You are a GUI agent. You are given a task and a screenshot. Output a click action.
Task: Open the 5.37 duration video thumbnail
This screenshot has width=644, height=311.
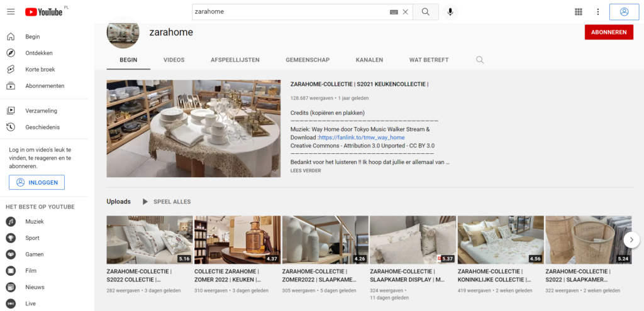[x=413, y=240]
